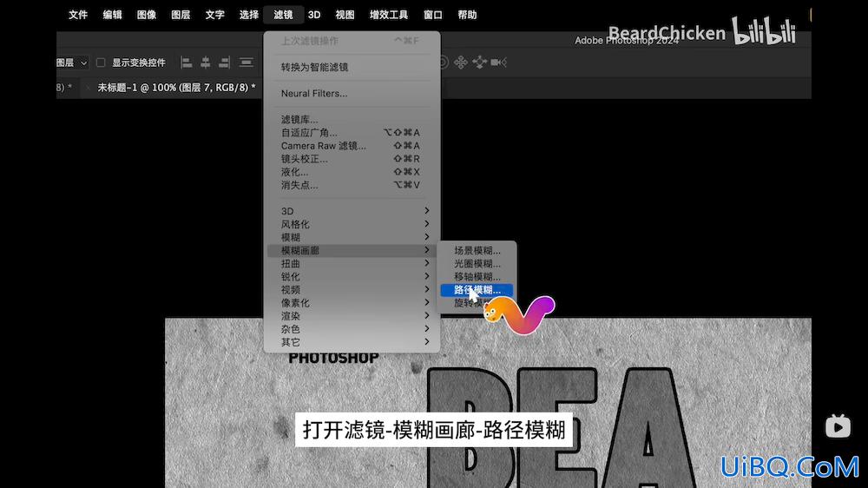Image resolution: width=868 pixels, height=488 pixels.
Task: Open the 帮助 menu
Action: click(x=467, y=15)
